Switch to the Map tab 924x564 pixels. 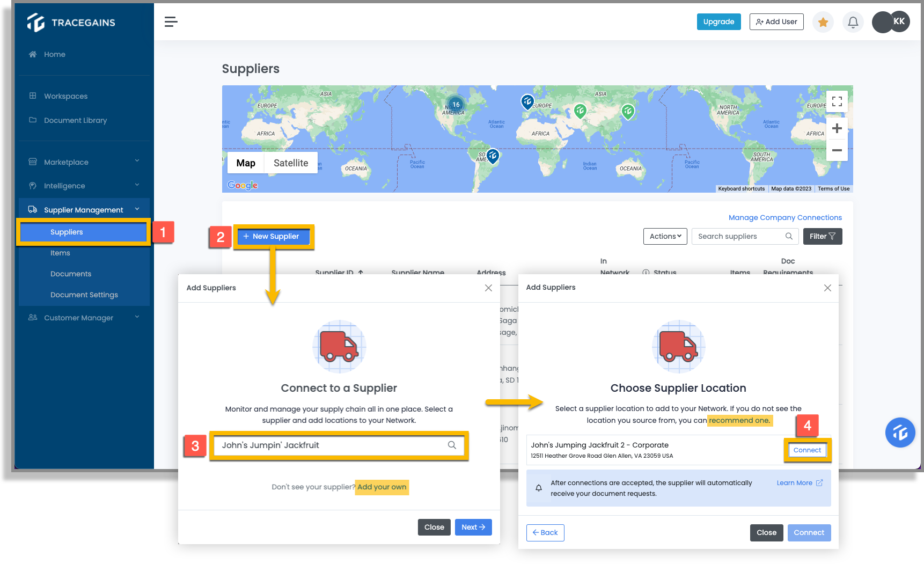pyautogui.click(x=245, y=163)
